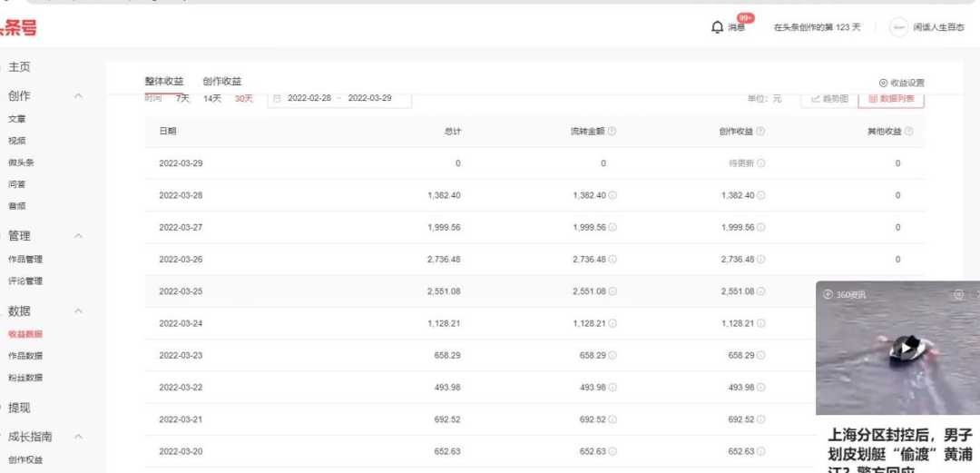Image resolution: width=980 pixels, height=473 pixels.
Task: Click the video popup settings gear icon
Action: pos(958,294)
